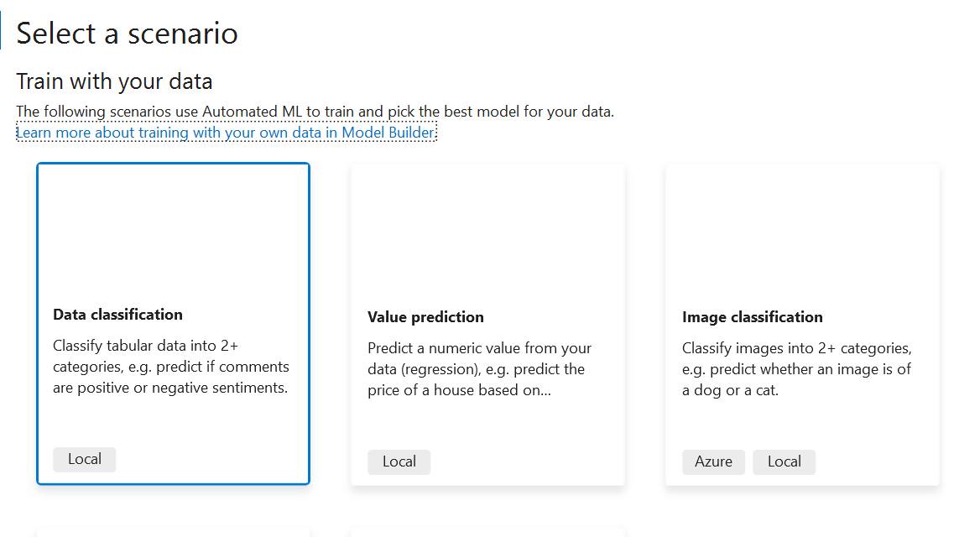This screenshot has width=980, height=537.
Task: Click the Value prediction description text
Action: 480,368
